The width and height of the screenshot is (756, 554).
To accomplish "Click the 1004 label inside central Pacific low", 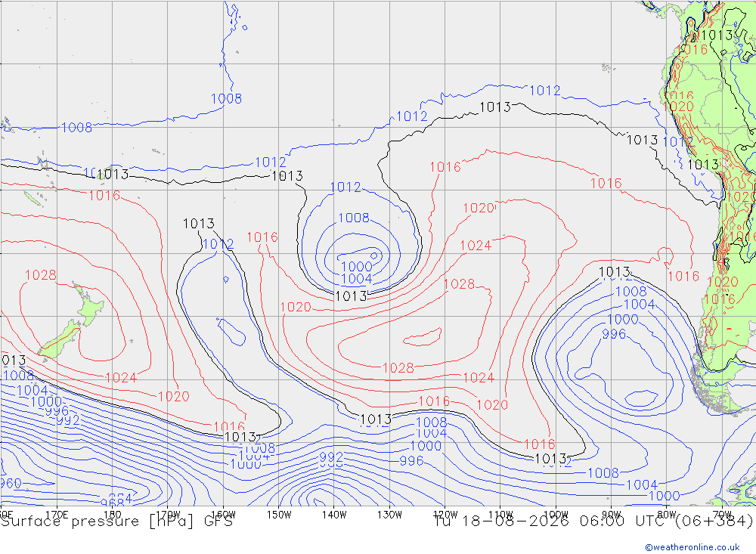I will [356, 279].
